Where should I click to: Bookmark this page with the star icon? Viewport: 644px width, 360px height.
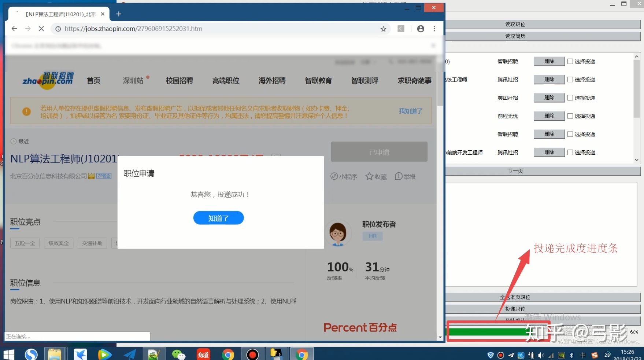[383, 29]
